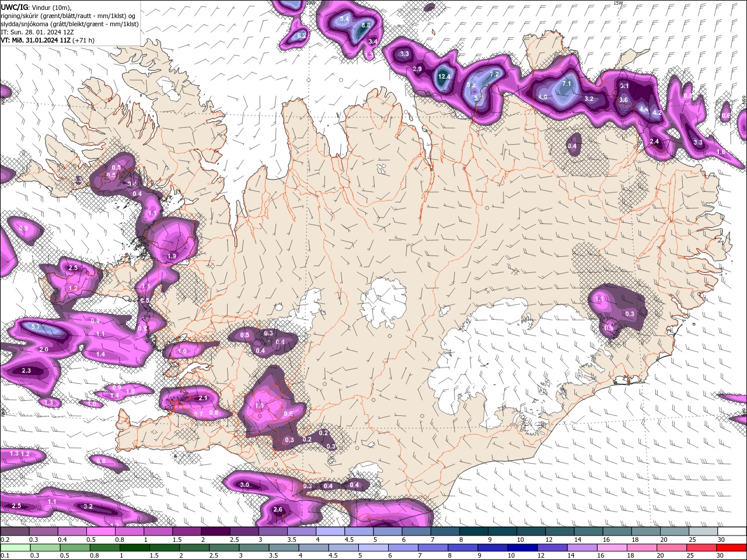
Task: Click the 2.9 precipitation value label
Action: pyautogui.click(x=417, y=69)
